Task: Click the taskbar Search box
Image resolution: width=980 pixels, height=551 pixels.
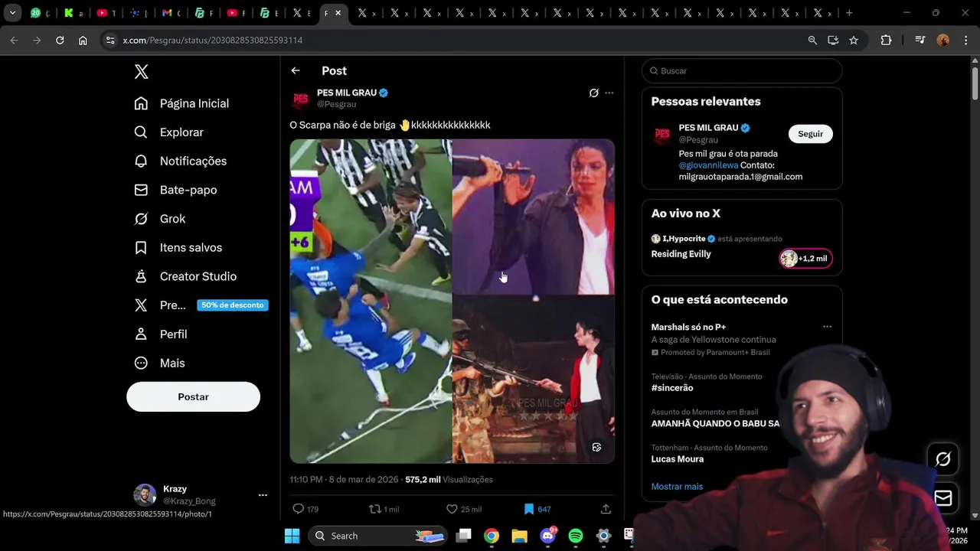Action: 378,536
